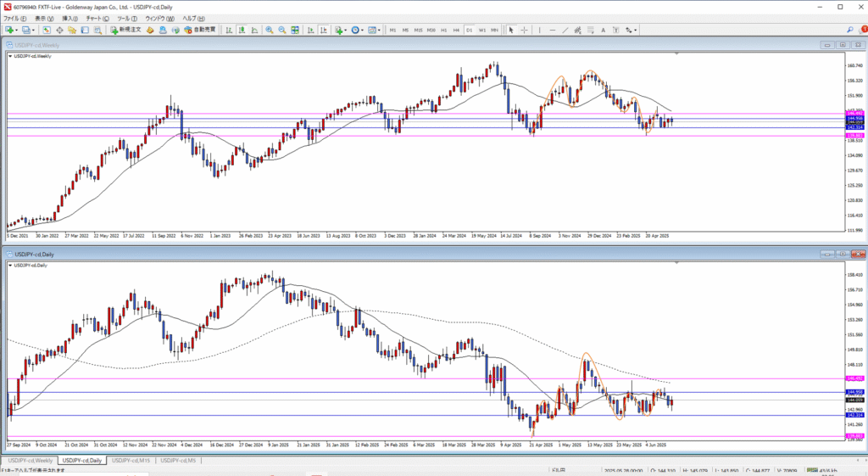868x476 pixels.
Task: Switch chart to line chart
Action: point(254,30)
